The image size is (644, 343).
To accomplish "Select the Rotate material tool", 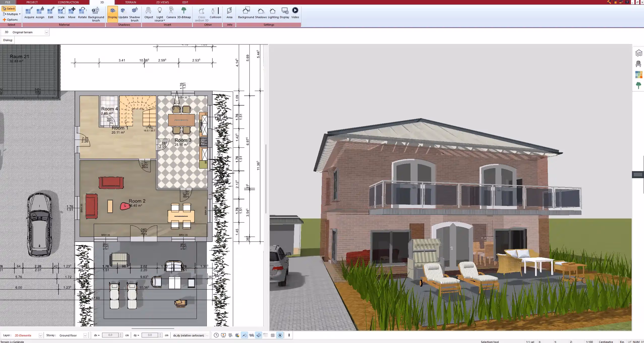I will 82,13.
